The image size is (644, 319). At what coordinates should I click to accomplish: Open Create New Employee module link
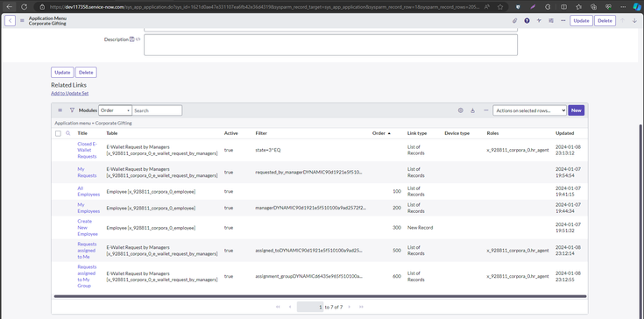tap(88, 228)
